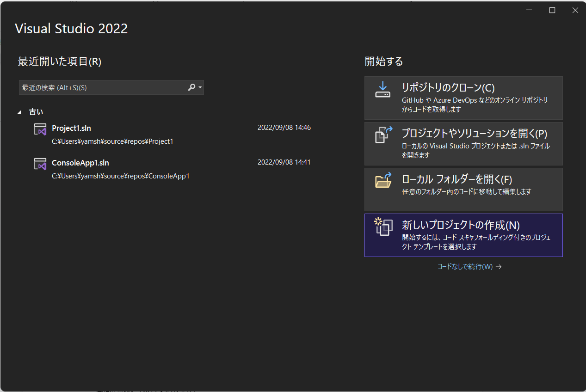
Task: Click the open project or solution icon
Action: (x=383, y=135)
